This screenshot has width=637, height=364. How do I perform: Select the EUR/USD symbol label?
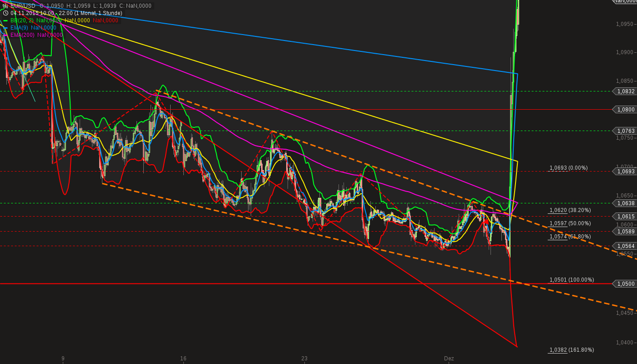coord(23,6)
